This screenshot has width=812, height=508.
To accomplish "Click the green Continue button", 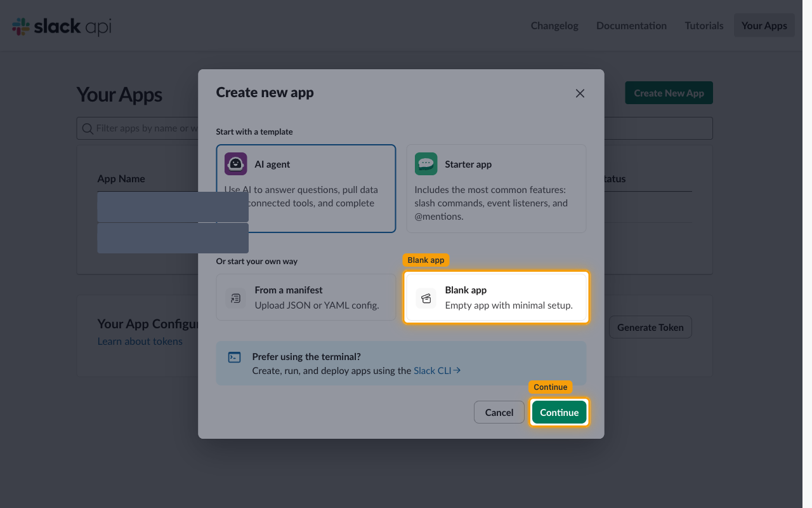I will click(x=560, y=412).
